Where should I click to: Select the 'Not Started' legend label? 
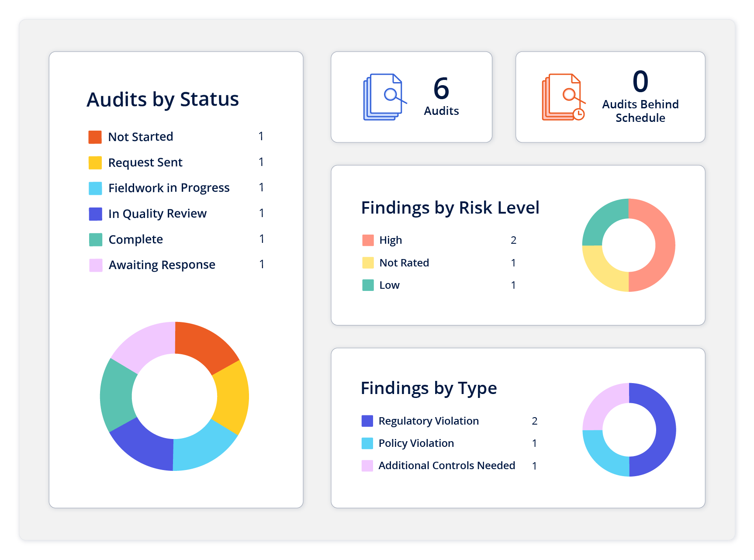[x=141, y=137]
